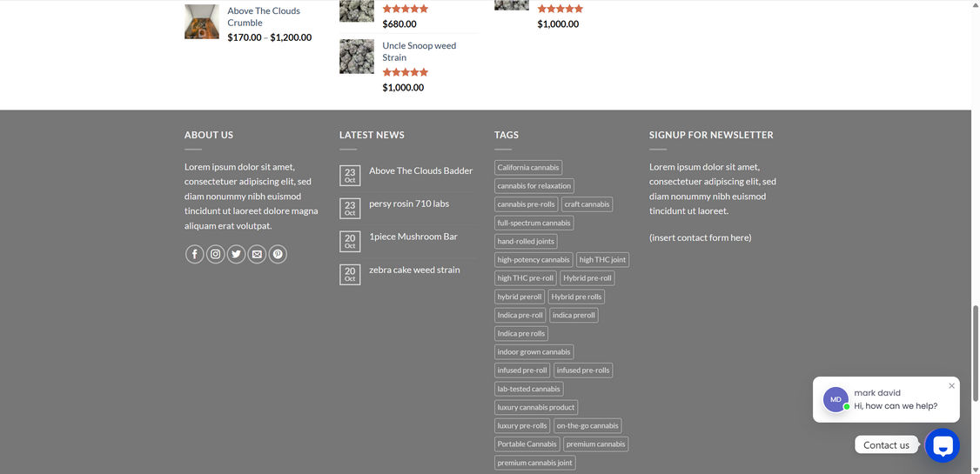Choose the high THC joint tag

(x=602, y=260)
